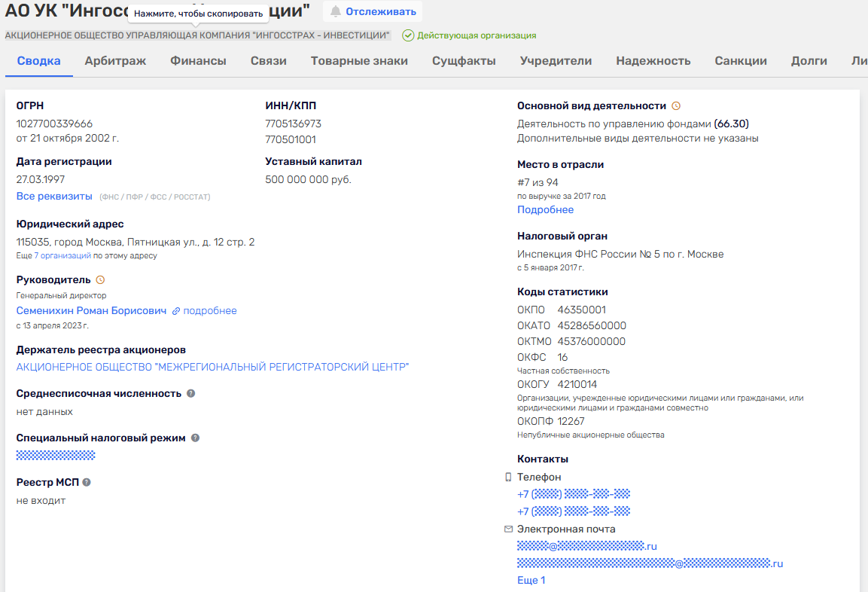Screen dimensions: 868x592
Task: Click the ОКОГУ code 4210014
Action: coord(577,384)
